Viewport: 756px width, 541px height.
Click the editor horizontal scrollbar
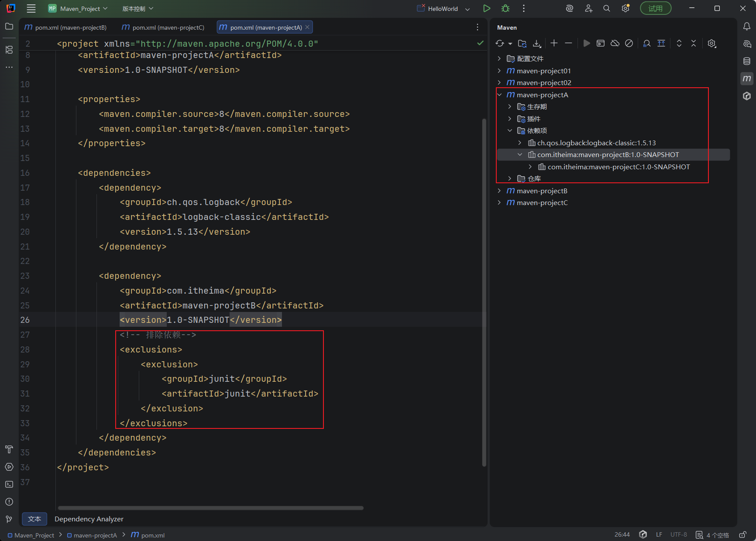(x=211, y=508)
